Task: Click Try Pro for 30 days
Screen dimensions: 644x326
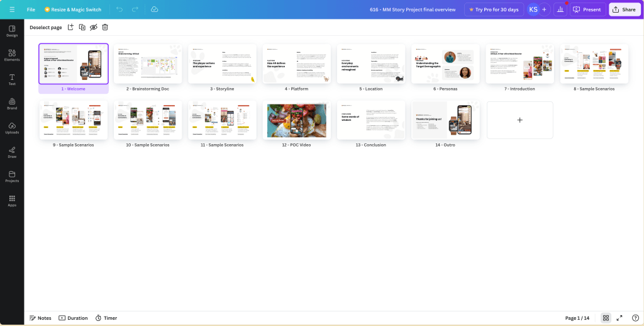Action: [x=494, y=9]
